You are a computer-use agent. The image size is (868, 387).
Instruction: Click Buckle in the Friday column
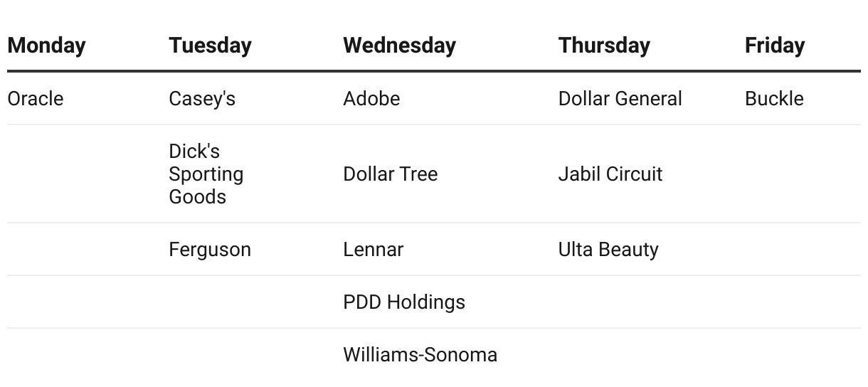774,98
